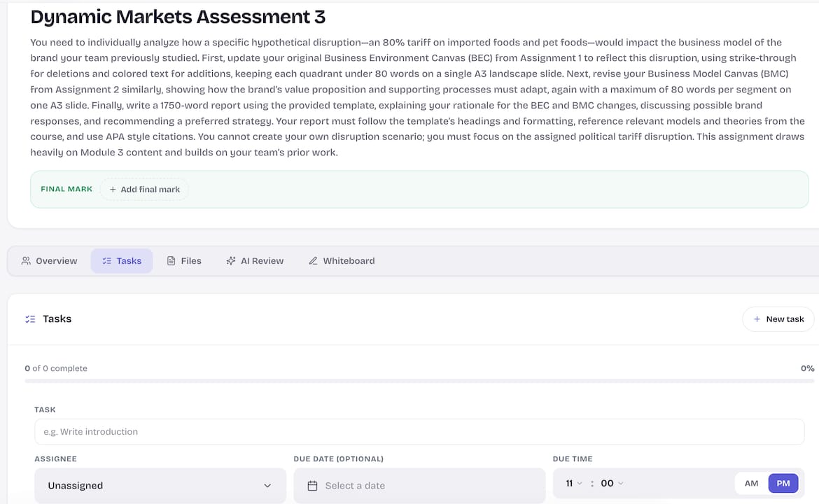Viewport: 819px width, 504px height.
Task: Select PM for the due time
Action: coord(783,483)
